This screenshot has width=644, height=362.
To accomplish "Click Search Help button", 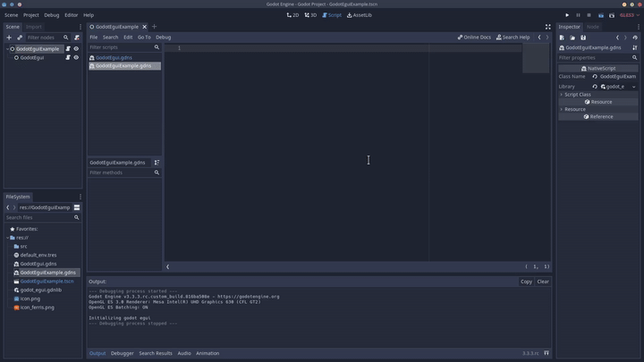I will [513, 37].
